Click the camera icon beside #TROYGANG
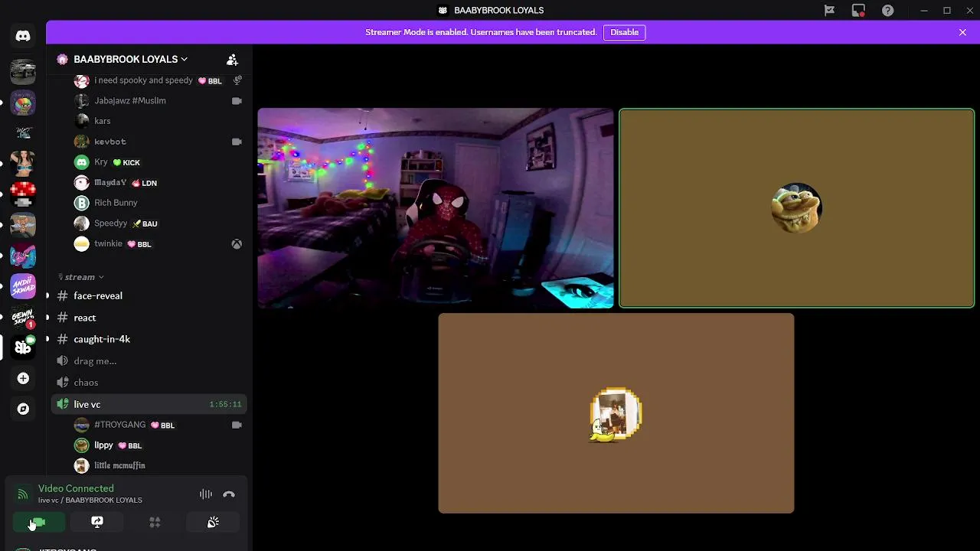The image size is (980, 551). coord(237,425)
